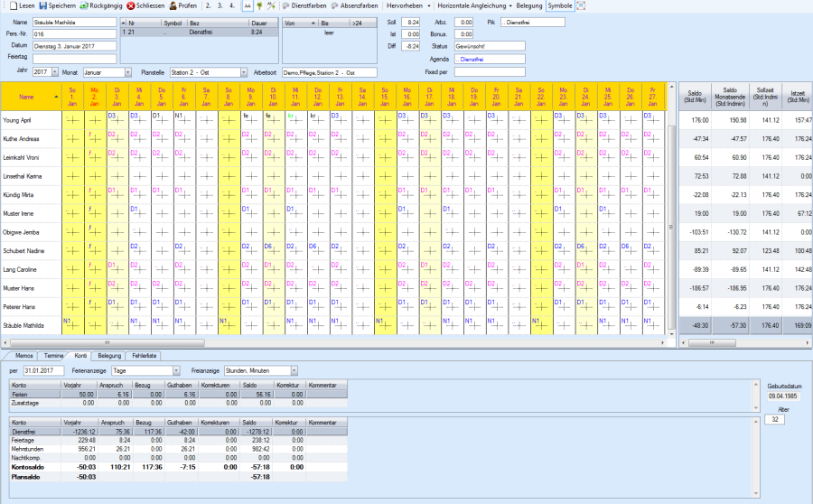Open the Hervorheben menu button
Screen dimensions: 813x504
(x=408, y=5)
